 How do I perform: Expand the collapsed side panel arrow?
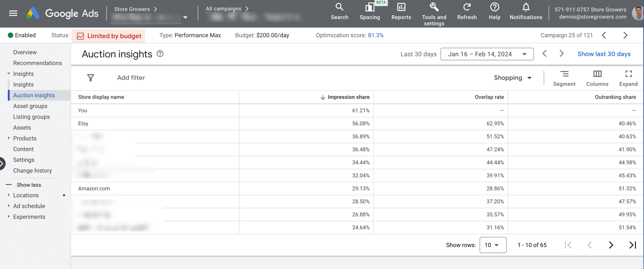click(2, 164)
